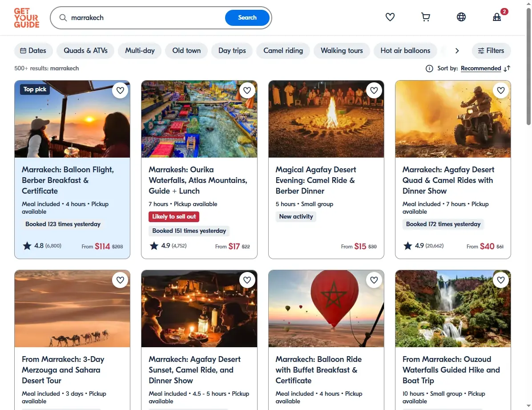This screenshot has width=532, height=410.
Task: Open language and currency globe
Action: coord(461,17)
